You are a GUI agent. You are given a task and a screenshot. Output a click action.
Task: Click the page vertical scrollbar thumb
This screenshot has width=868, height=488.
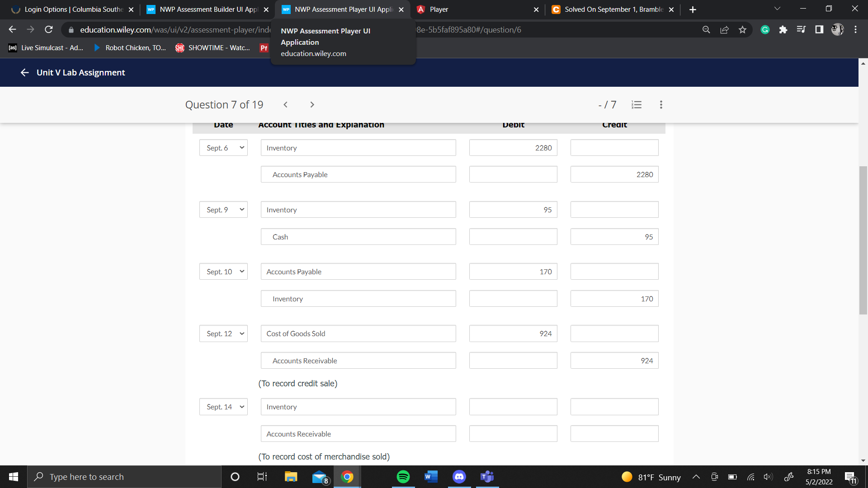[863, 239]
